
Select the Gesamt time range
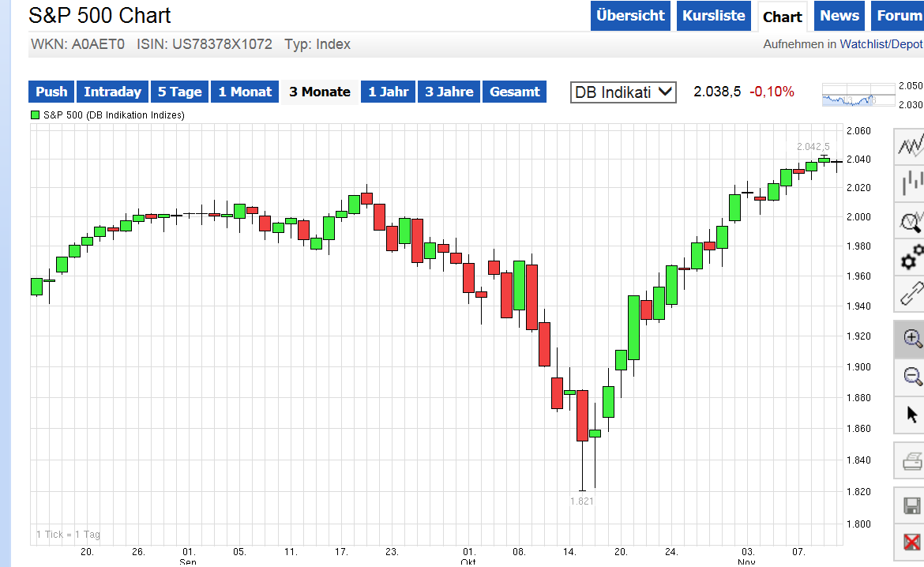(514, 92)
